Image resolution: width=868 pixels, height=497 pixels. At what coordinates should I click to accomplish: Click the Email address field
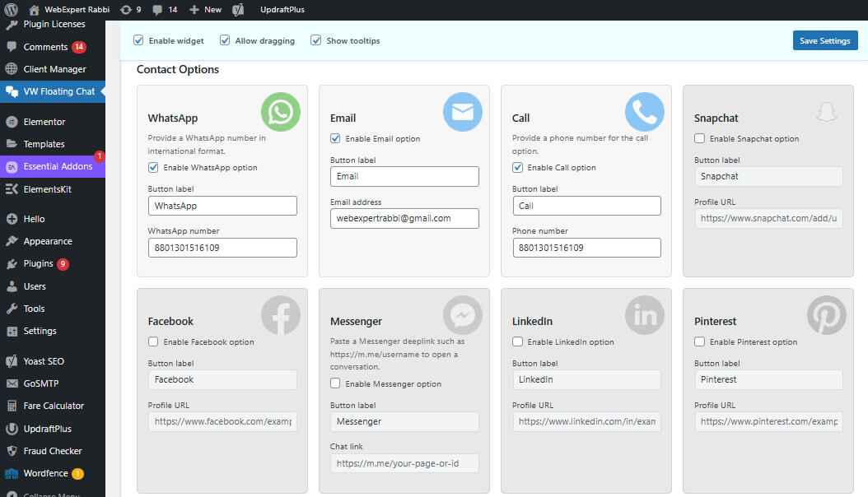(x=404, y=218)
